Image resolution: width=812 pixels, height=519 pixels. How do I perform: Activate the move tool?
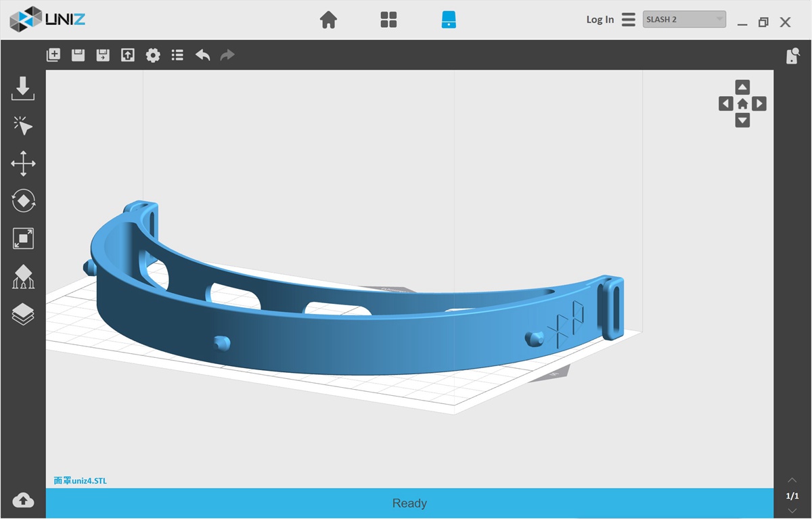click(23, 164)
